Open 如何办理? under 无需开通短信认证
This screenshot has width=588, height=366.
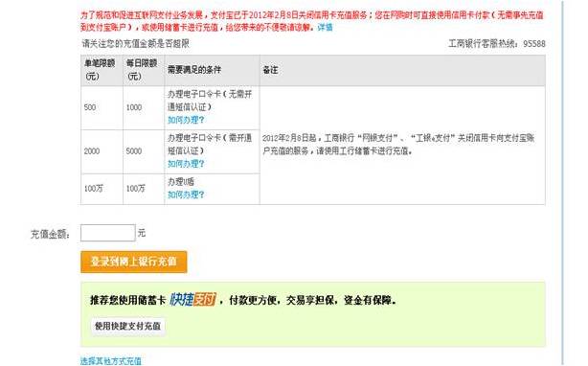[x=186, y=120]
